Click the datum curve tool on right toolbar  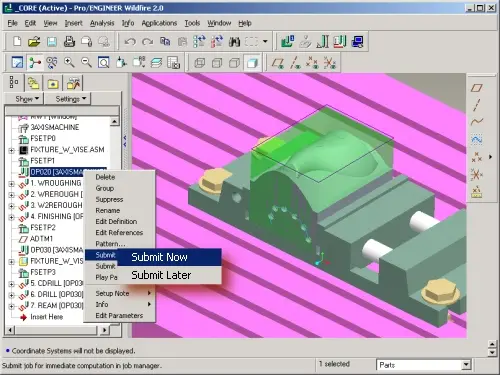point(477,122)
